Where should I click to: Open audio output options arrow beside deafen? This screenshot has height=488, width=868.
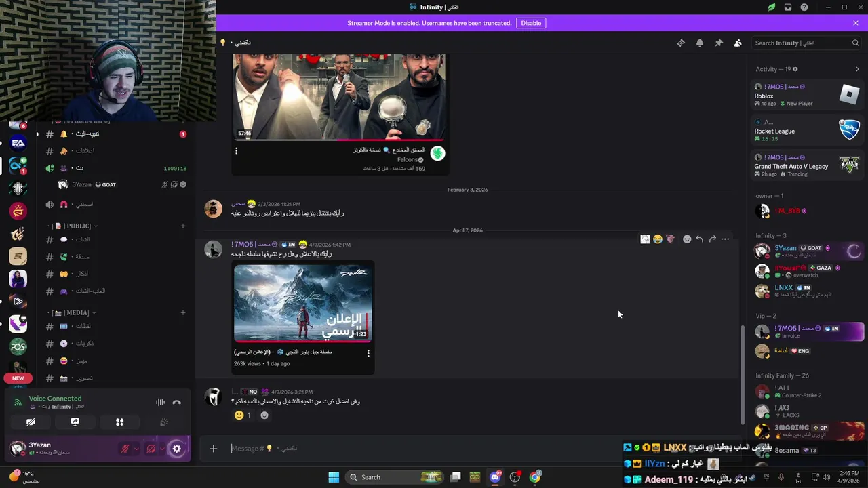[163, 449]
